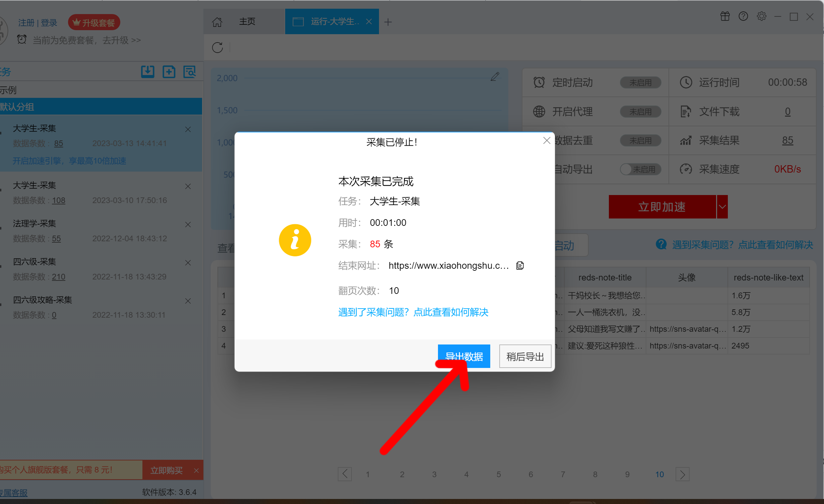This screenshot has width=824, height=504.
Task: Toggle the 定时启动 switch
Action: [640, 82]
